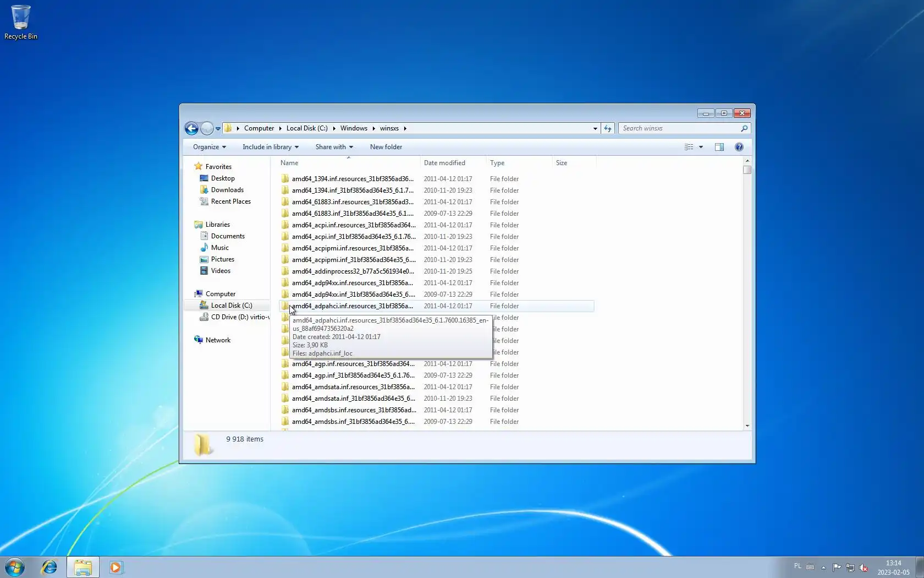Screen dimensions: 924x578
Task: Open the Share with menu
Action: pyautogui.click(x=334, y=147)
